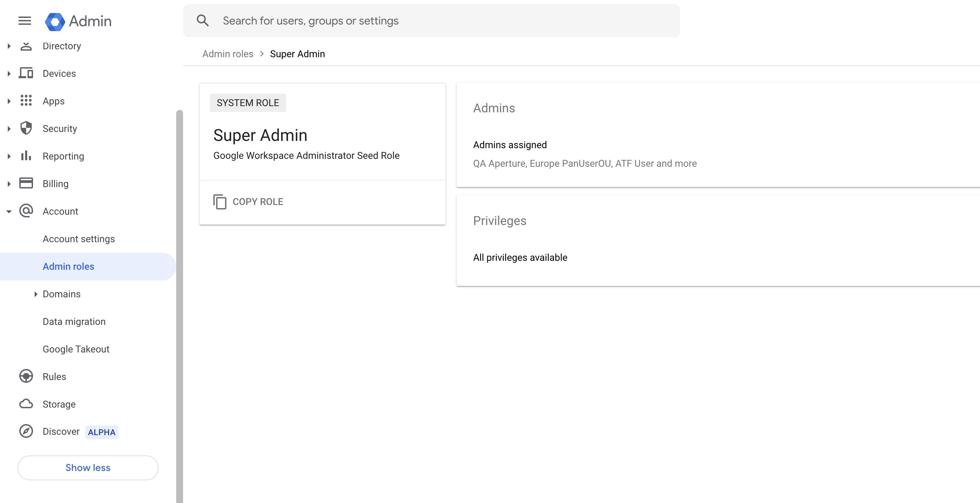Expand the Directory section arrow
Image resolution: width=980 pixels, height=503 pixels.
coord(9,46)
